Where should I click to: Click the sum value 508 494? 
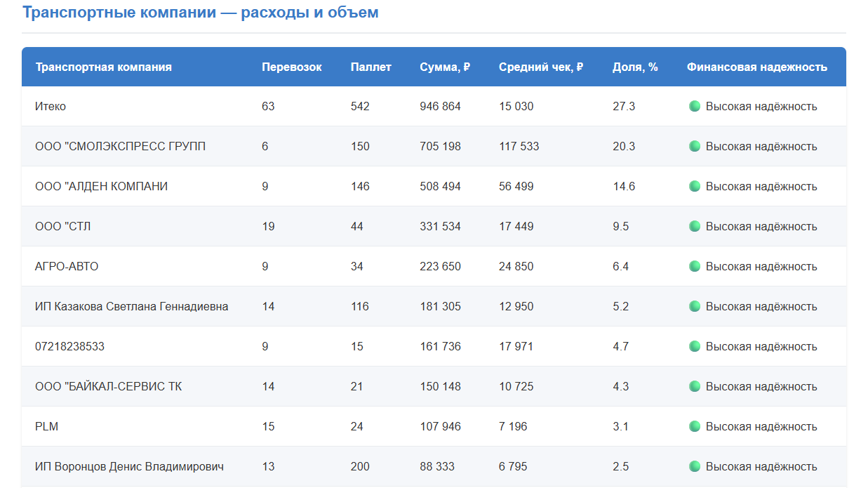[x=441, y=186]
